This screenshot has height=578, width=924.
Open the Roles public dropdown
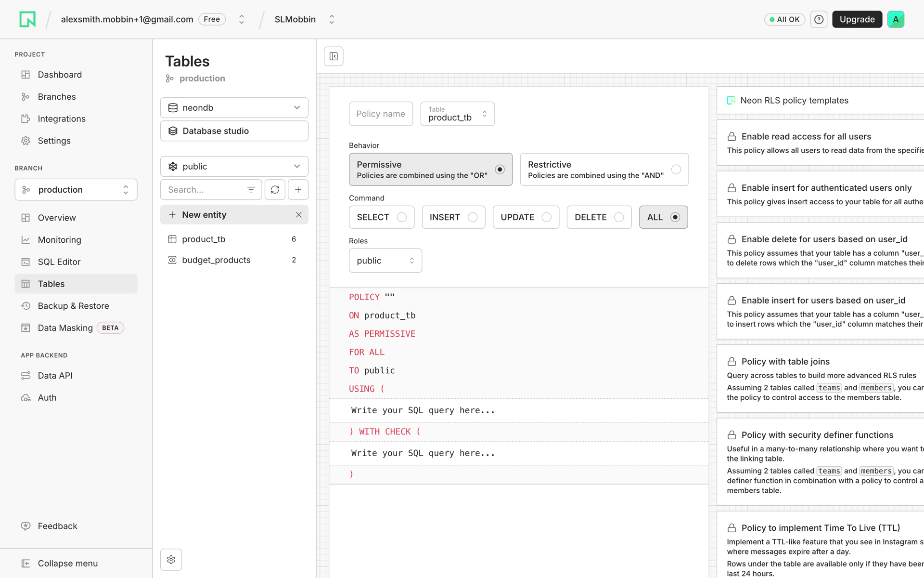(x=385, y=261)
